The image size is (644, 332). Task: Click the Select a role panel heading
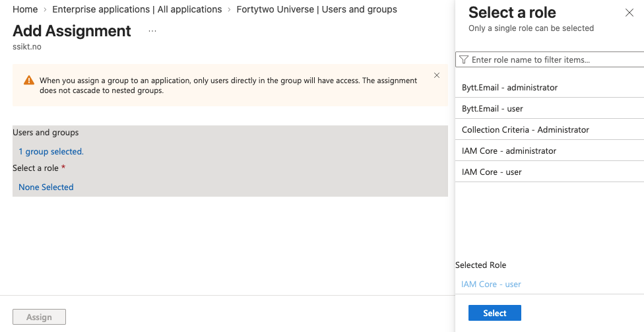[512, 13]
